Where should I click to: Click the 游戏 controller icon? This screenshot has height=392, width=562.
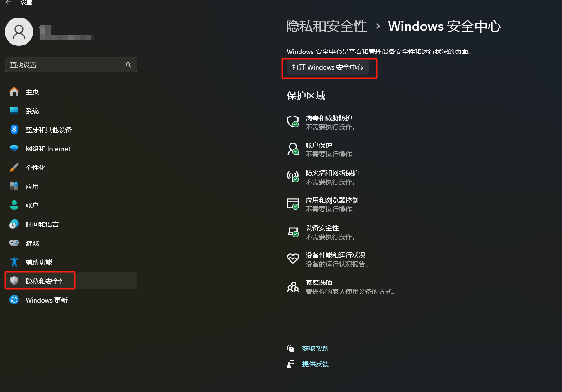[x=14, y=243]
